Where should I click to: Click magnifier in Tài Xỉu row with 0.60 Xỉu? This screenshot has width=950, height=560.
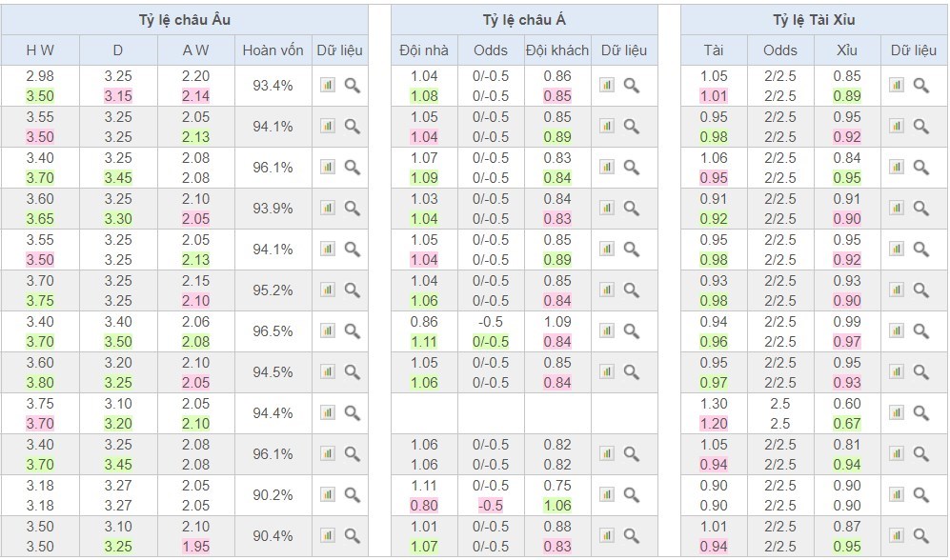(920, 412)
